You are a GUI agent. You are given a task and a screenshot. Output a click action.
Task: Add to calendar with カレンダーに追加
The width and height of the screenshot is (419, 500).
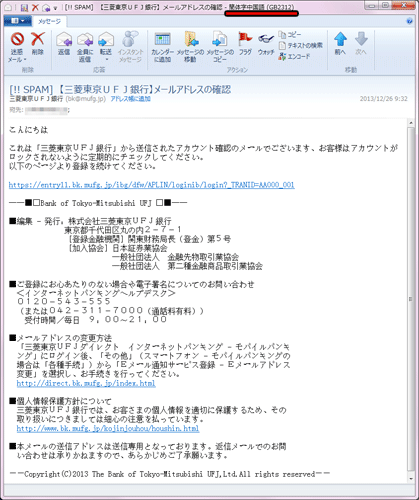(163, 47)
